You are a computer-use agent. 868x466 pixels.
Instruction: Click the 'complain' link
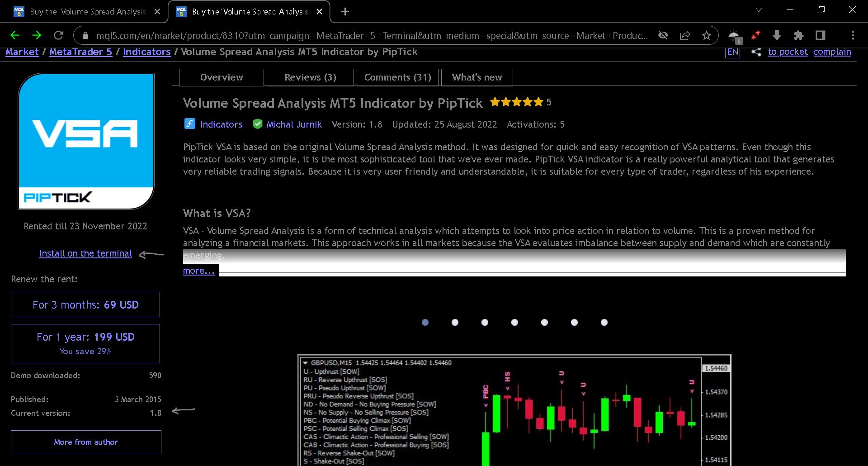832,52
